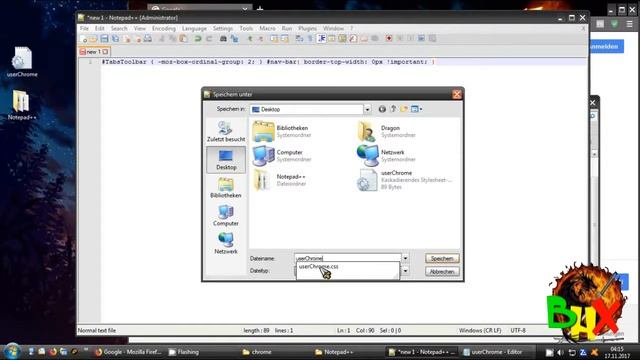640x360 pixels.
Task: Toggle Word wrap toolbar icon
Action: tap(299, 39)
